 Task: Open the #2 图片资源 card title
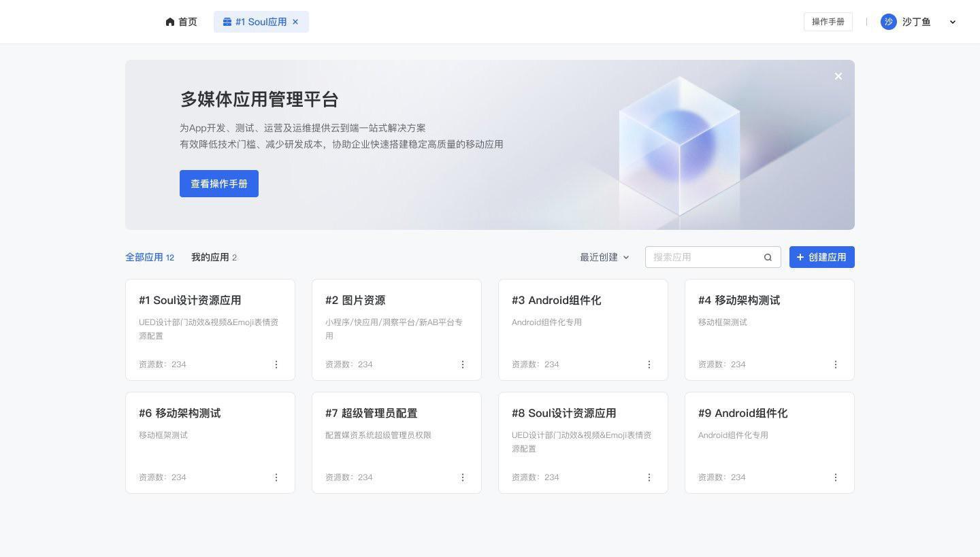pyautogui.click(x=355, y=300)
